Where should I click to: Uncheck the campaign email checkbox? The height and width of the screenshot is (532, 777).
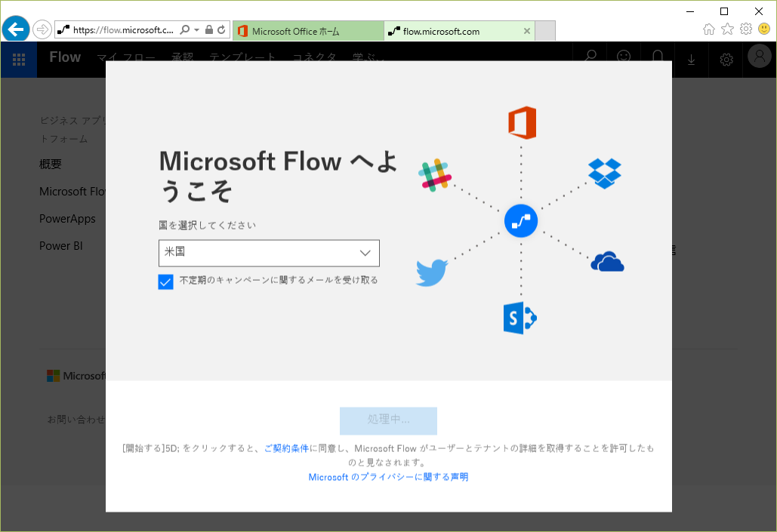pos(165,282)
